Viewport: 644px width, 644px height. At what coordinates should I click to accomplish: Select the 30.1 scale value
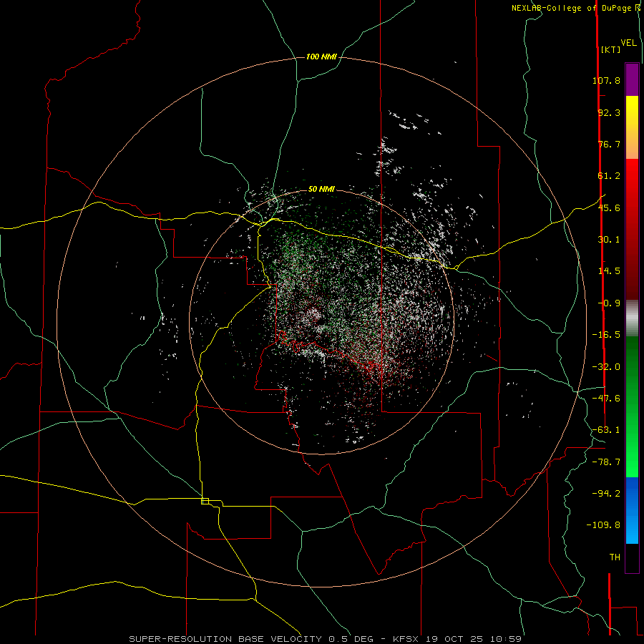tap(609, 240)
